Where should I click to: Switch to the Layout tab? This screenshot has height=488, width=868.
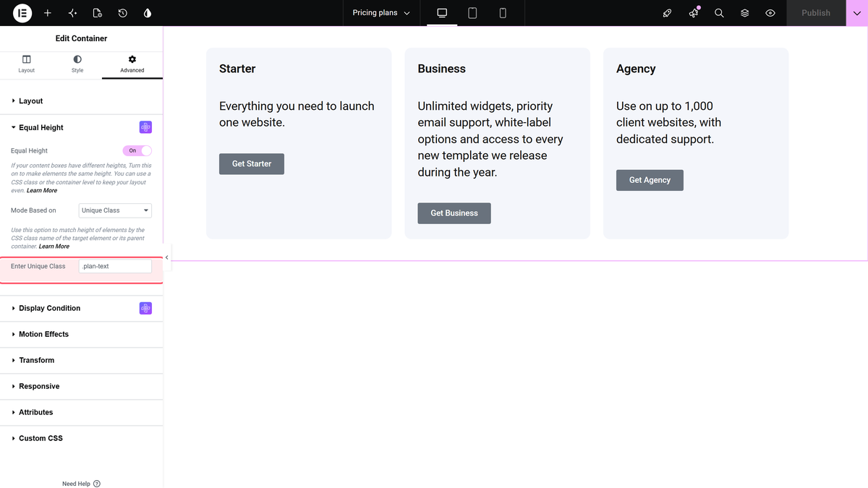(26, 64)
